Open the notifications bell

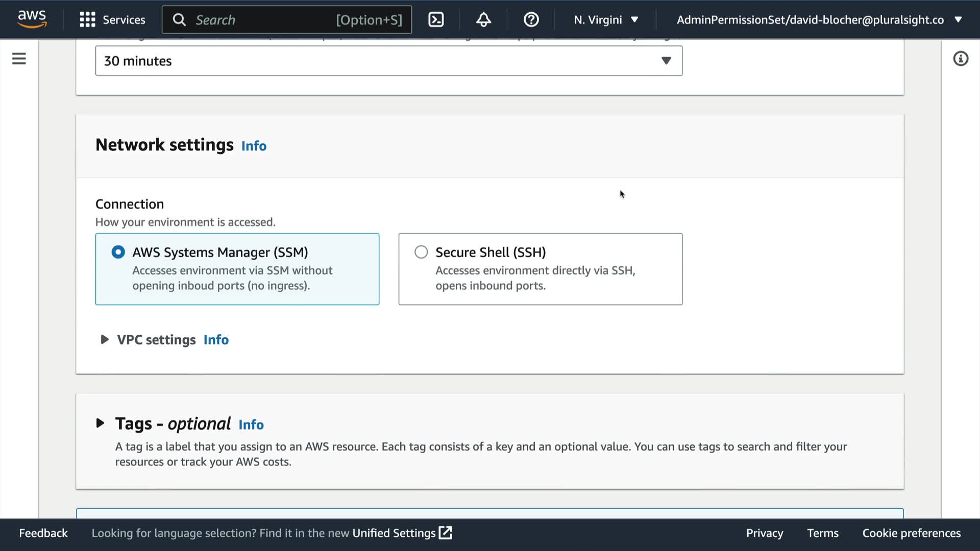pyautogui.click(x=483, y=20)
